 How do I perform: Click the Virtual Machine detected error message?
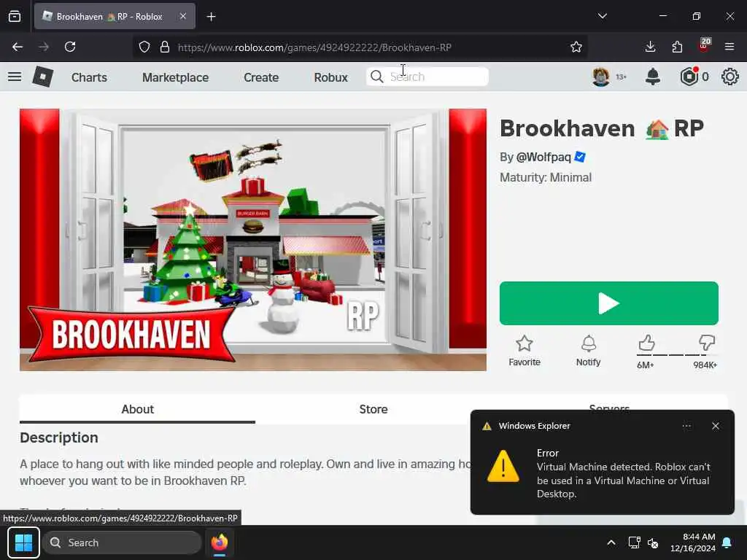tap(623, 480)
